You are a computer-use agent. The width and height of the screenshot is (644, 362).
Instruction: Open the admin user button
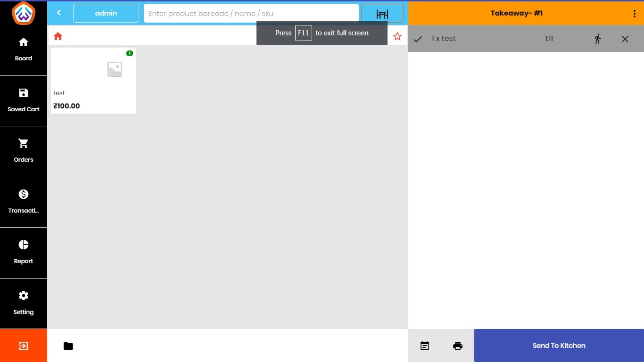106,13
